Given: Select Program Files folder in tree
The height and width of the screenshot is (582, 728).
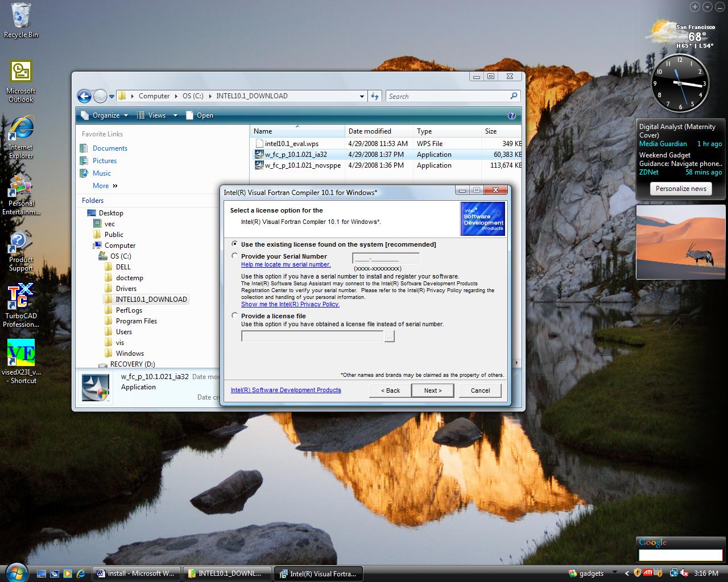Looking at the screenshot, I should click(x=136, y=321).
